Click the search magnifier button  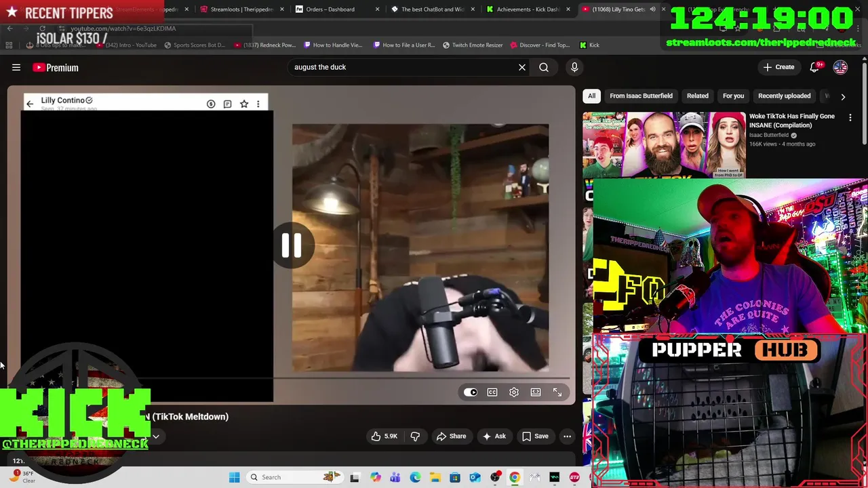(544, 67)
